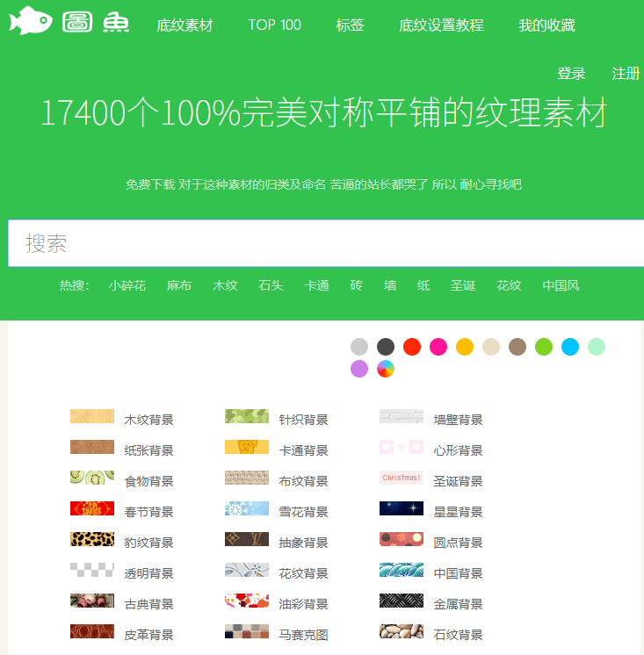
Task: Open the 马赛克图 category link
Action: coord(303,635)
